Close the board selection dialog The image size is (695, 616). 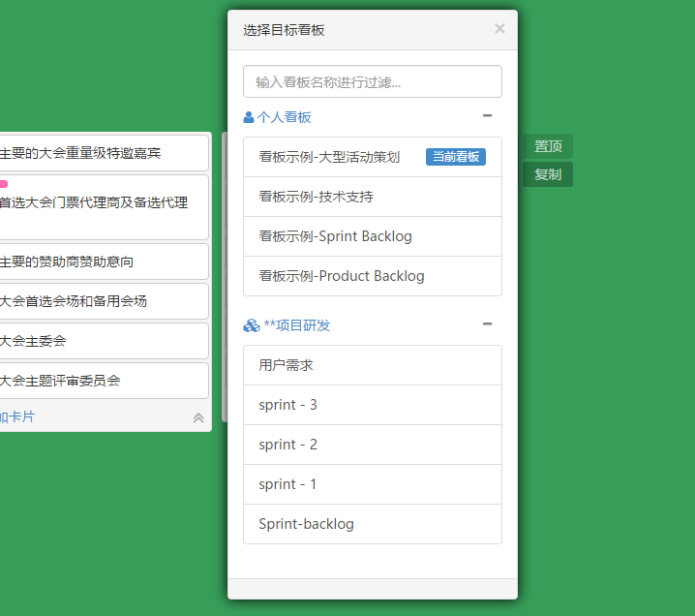pos(499,29)
